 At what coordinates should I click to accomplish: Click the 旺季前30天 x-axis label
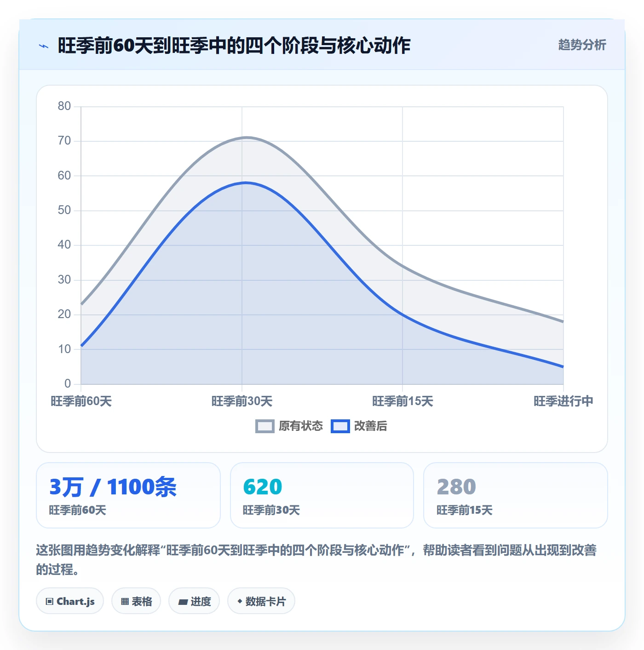click(x=242, y=401)
